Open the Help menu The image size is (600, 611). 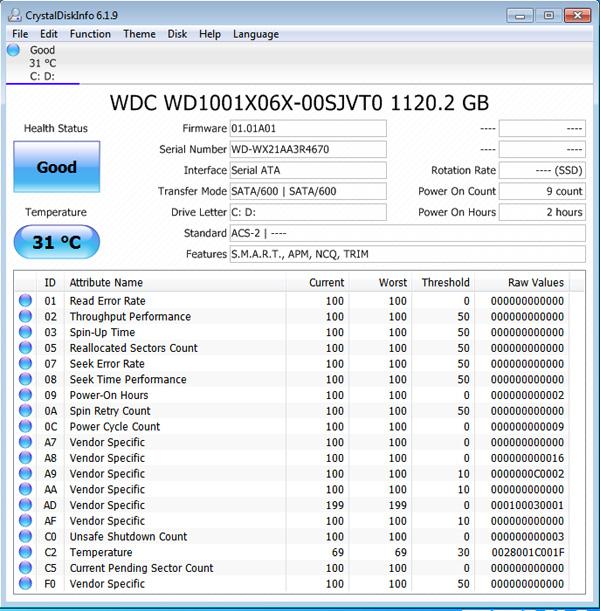(210, 34)
